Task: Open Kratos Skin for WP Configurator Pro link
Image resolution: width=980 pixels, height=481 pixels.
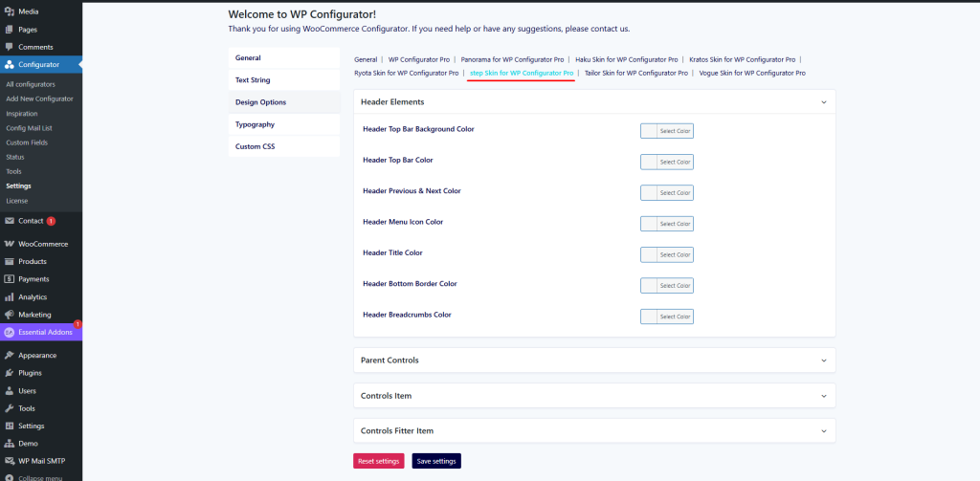Action: coord(743,59)
